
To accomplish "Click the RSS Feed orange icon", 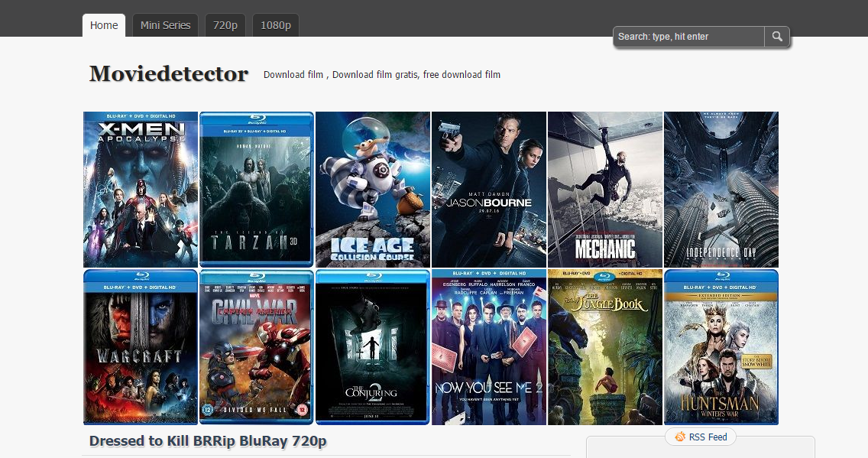I will point(680,437).
